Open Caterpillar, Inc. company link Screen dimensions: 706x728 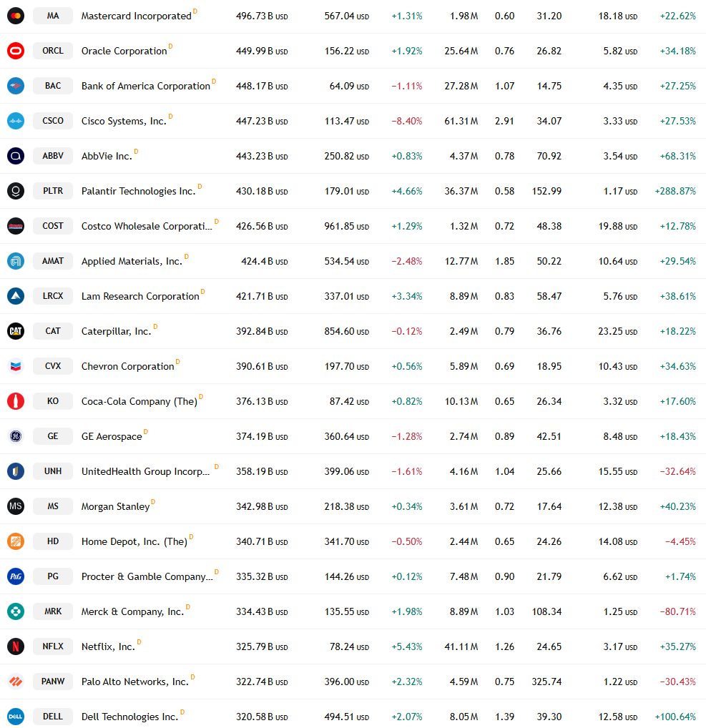pos(117,332)
